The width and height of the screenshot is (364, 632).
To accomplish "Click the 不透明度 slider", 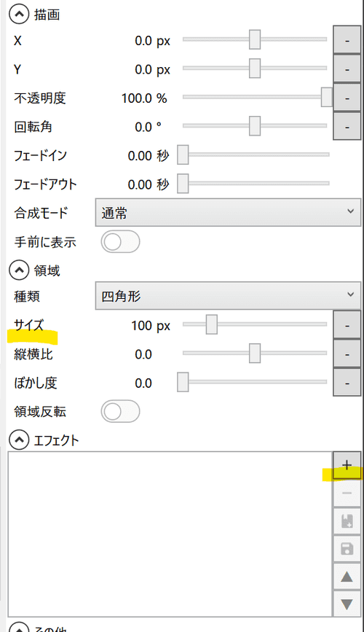I will [257, 97].
